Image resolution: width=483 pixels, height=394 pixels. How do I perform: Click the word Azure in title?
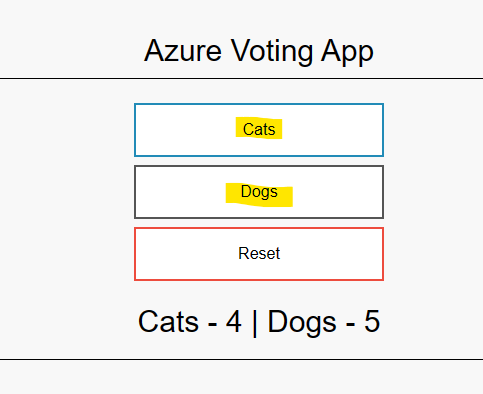point(183,51)
